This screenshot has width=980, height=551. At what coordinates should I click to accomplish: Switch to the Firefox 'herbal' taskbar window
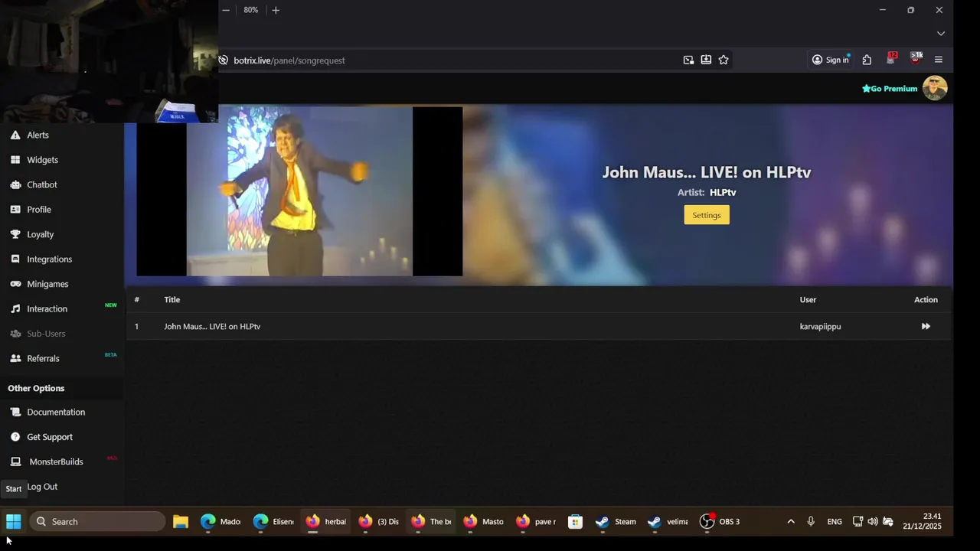pos(326,522)
